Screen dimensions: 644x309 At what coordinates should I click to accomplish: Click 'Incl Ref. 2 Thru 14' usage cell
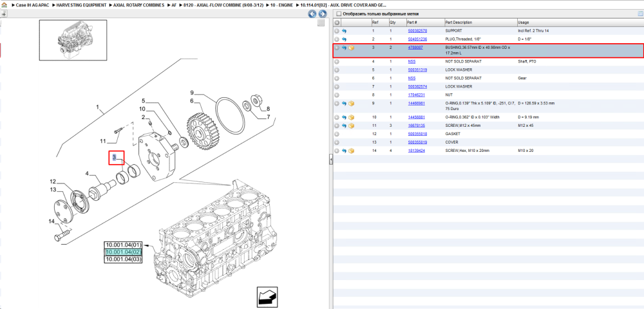click(534, 31)
